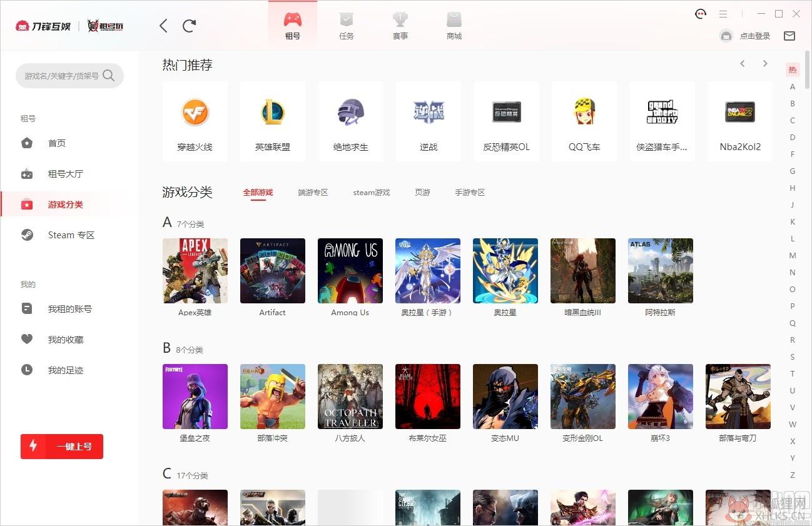
Task: Select the 手游专区 filter tab
Action: [x=470, y=193]
